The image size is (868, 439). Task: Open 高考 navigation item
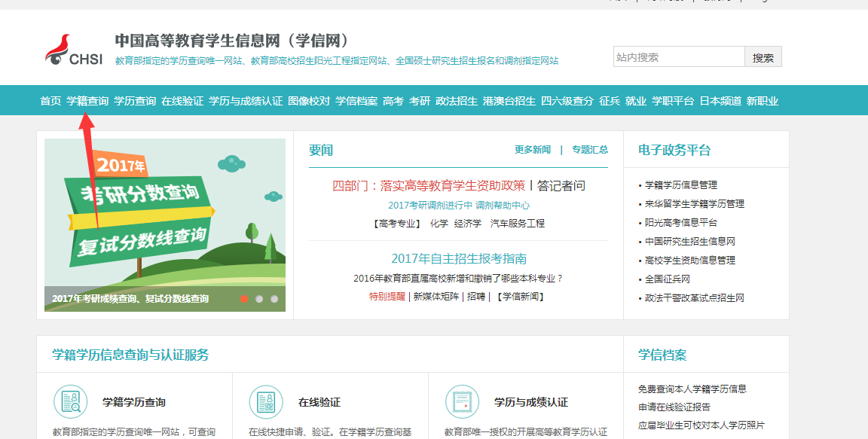393,101
